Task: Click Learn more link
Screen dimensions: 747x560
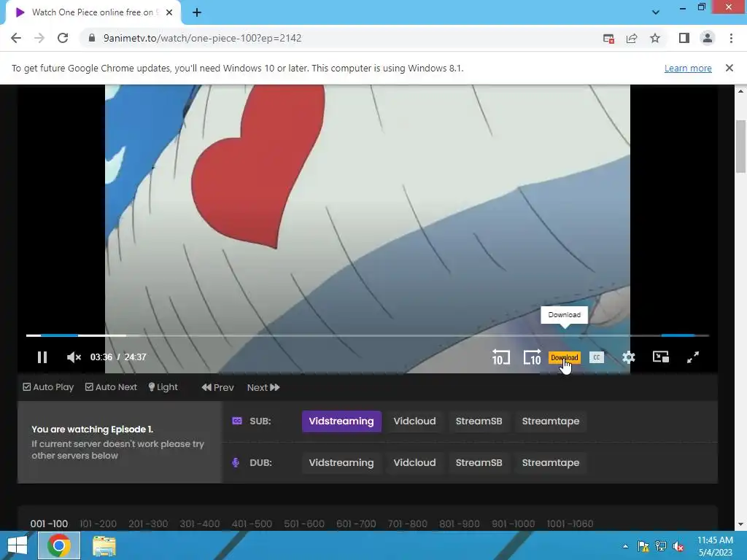Action: [688, 68]
